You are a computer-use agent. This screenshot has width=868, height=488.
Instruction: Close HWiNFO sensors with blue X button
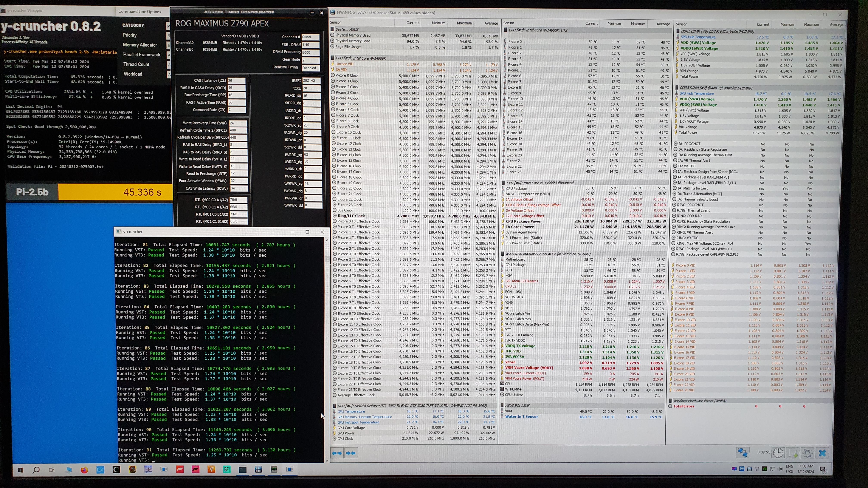click(x=822, y=453)
